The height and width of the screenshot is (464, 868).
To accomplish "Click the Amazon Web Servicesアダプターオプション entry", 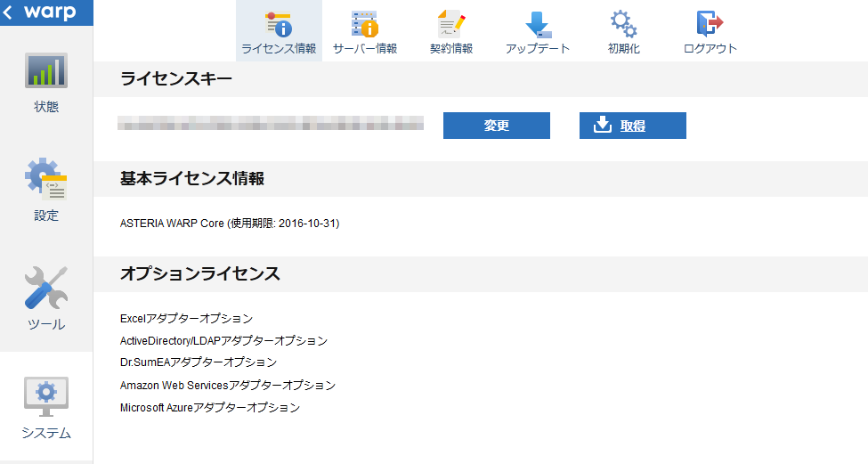I will (228, 385).
